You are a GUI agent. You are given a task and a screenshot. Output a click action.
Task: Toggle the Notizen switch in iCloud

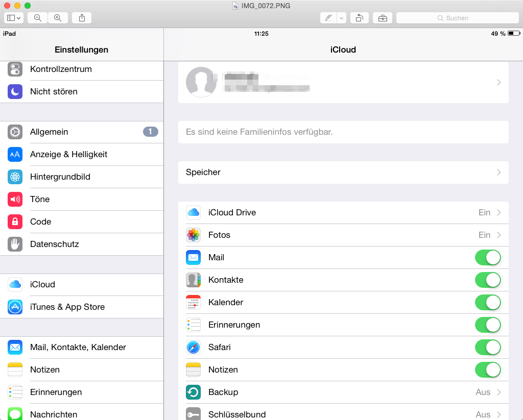point(488,369)
